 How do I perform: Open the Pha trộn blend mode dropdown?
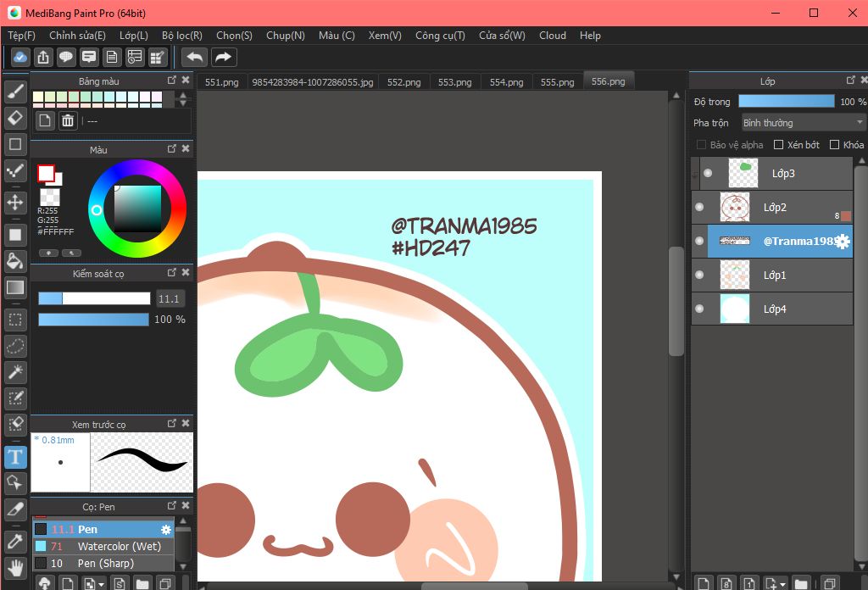tap(803, 123)
